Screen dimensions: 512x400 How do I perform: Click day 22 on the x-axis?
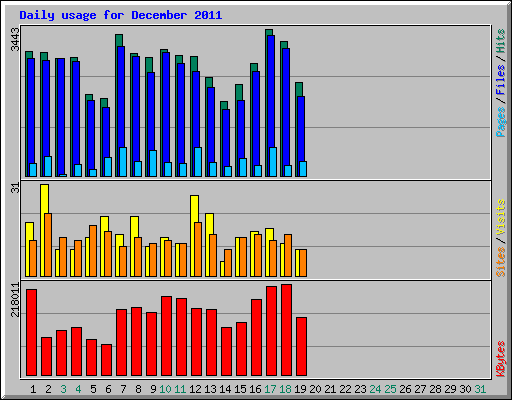(x=345, y=389)
